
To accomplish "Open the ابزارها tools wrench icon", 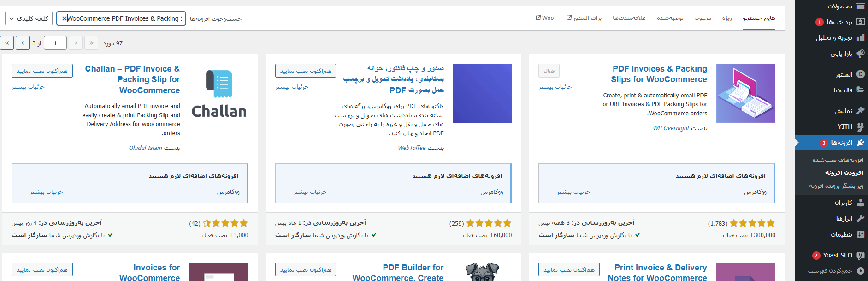I will 860,218.
